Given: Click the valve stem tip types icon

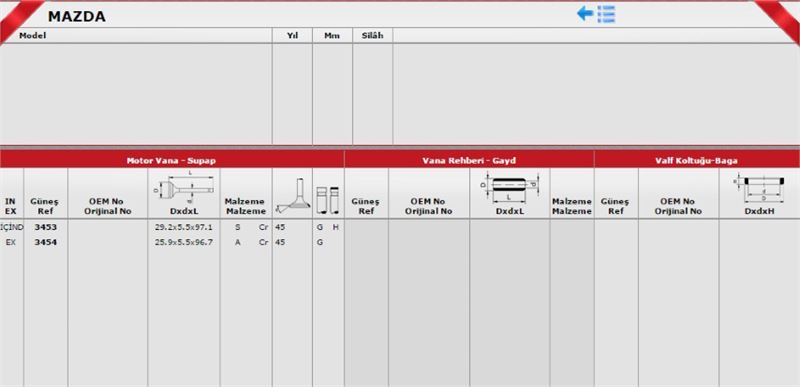Looking at the screenshot, I should (x=328, y=200).
